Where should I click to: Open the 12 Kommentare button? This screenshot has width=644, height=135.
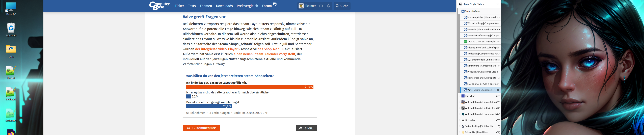201,128
